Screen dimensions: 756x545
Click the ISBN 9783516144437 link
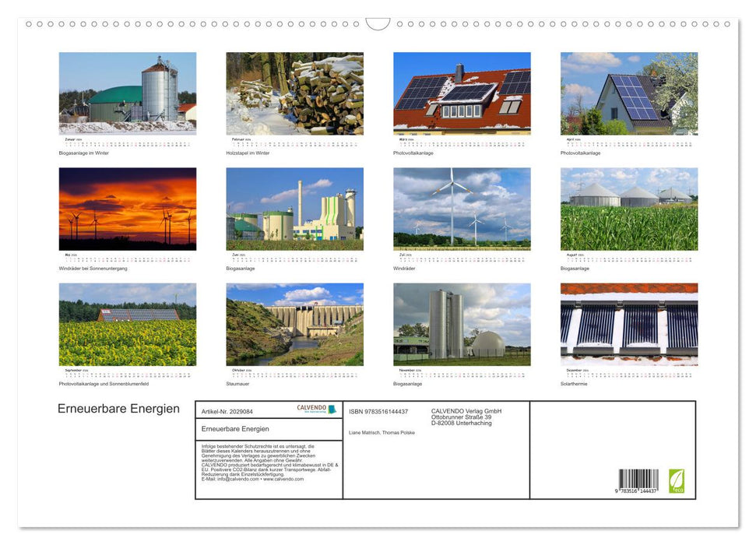click(381, 413)
